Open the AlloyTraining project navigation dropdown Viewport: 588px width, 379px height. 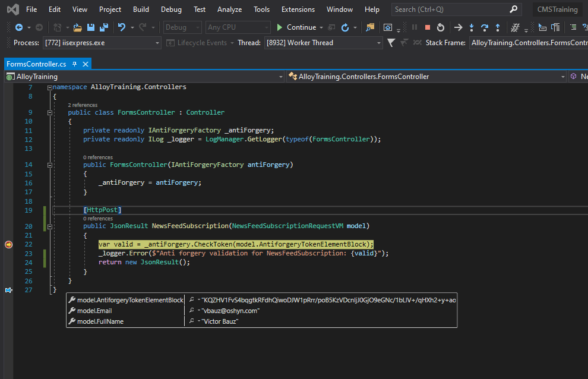coord(144,77)
